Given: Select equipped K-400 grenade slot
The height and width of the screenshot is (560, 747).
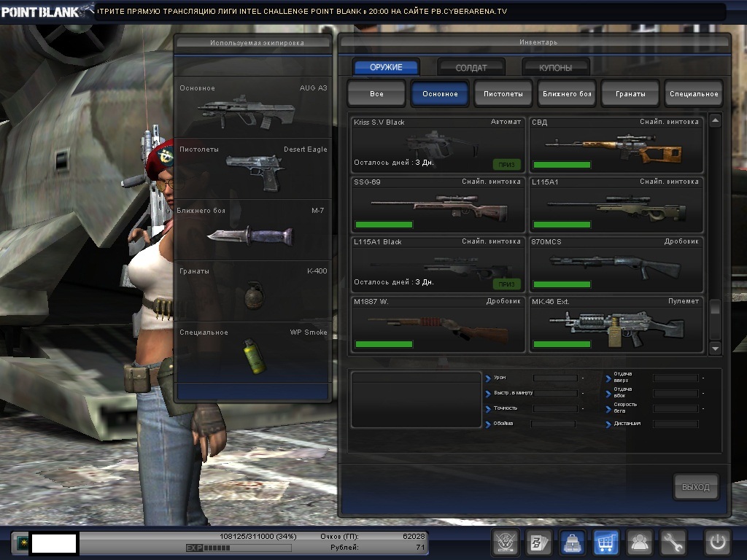Looking at the screenshot, I should tap(253, 291).
